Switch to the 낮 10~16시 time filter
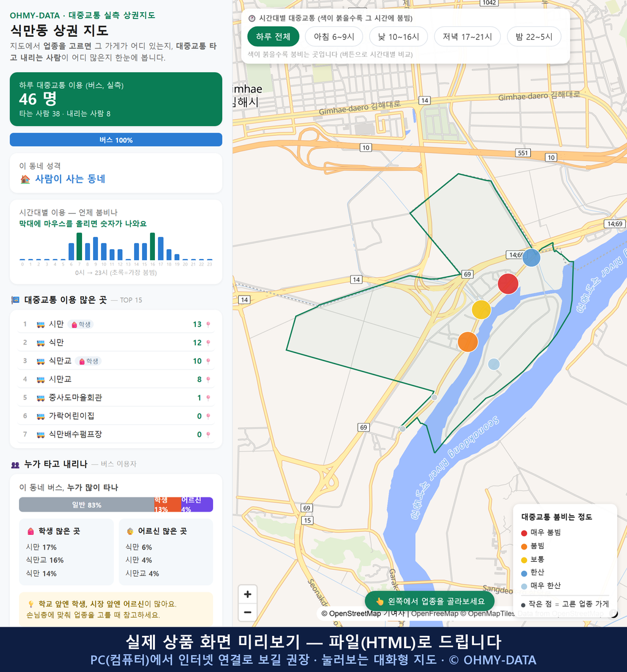The image size is (627, 672). coord(399,37)
